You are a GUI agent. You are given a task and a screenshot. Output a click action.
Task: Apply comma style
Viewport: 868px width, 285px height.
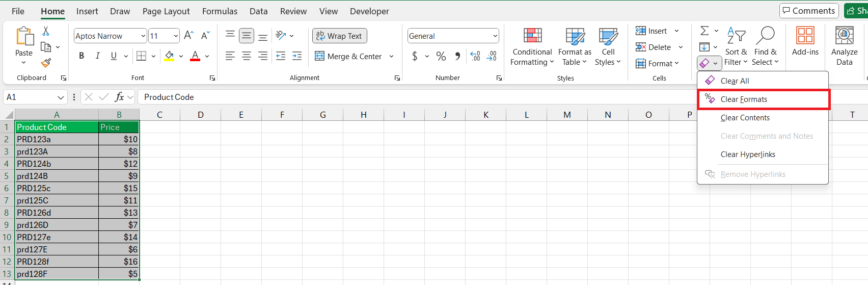point(457,56)
